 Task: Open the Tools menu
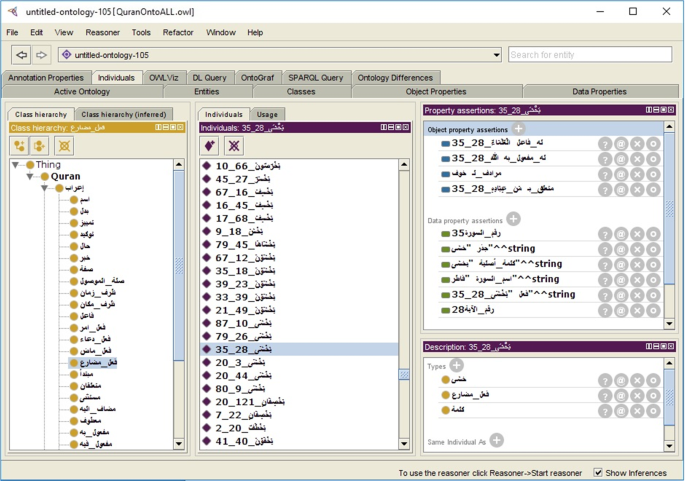click(141, 32)
